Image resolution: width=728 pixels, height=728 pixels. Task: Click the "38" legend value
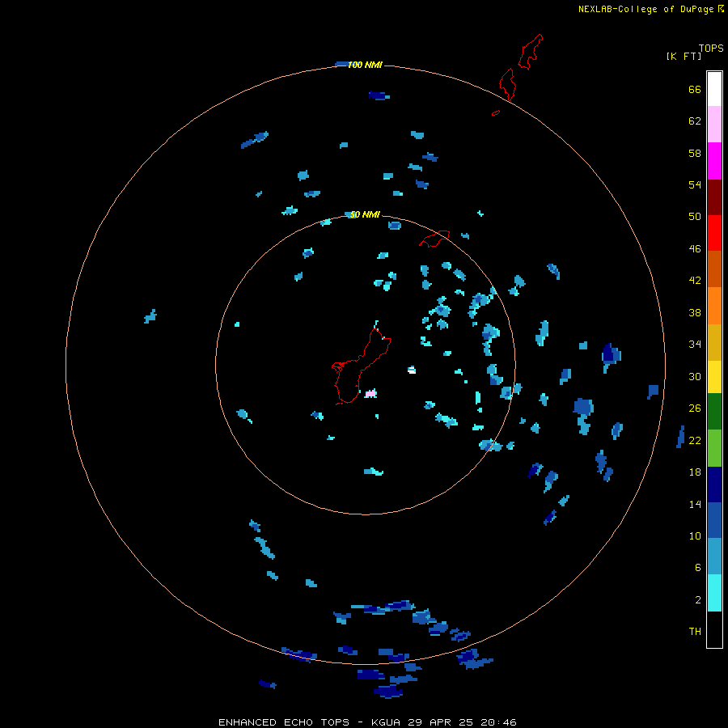click(695, 313)
